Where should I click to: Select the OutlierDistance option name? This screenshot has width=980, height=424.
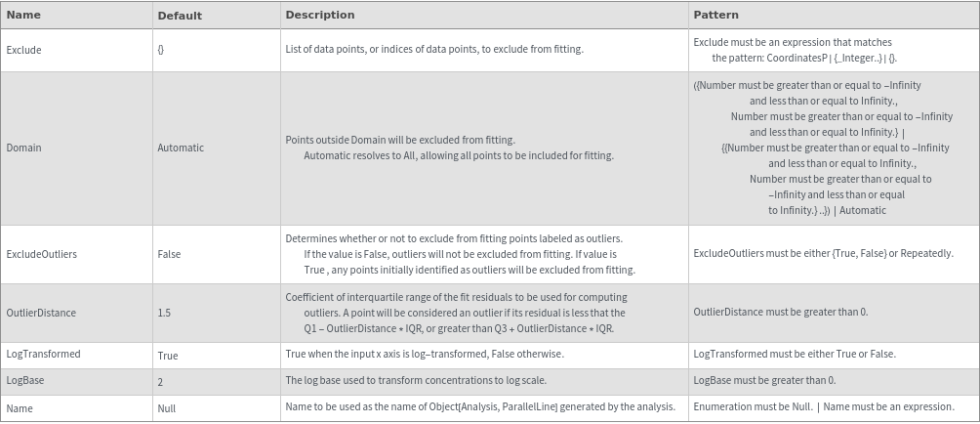(41, 313)
